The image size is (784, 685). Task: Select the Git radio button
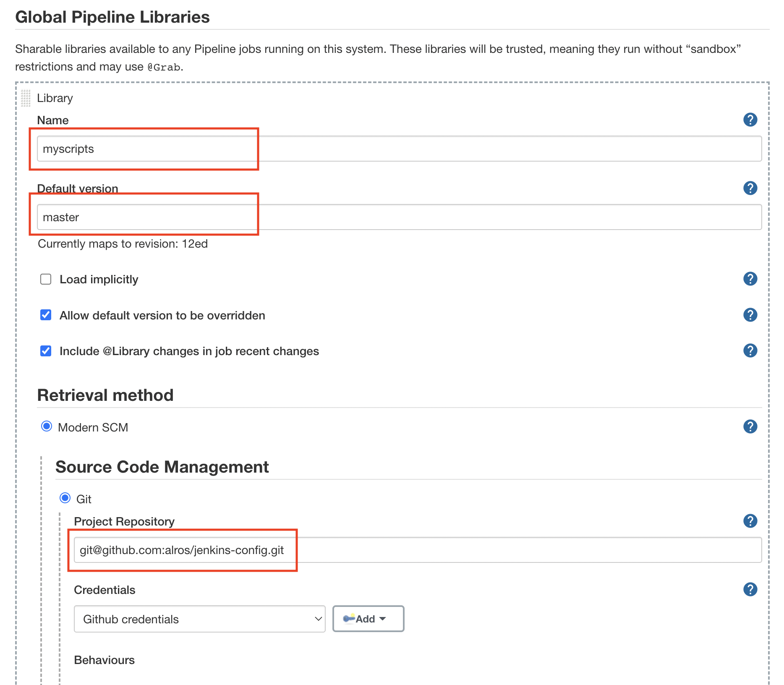pyautogui.click(x=65, y=498)
